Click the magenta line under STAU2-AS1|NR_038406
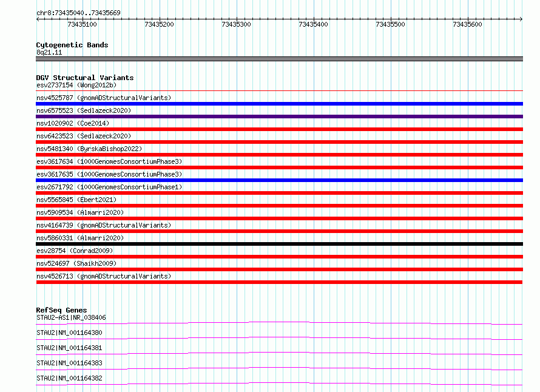The image size is (540, 392). [x=279, y=323]
